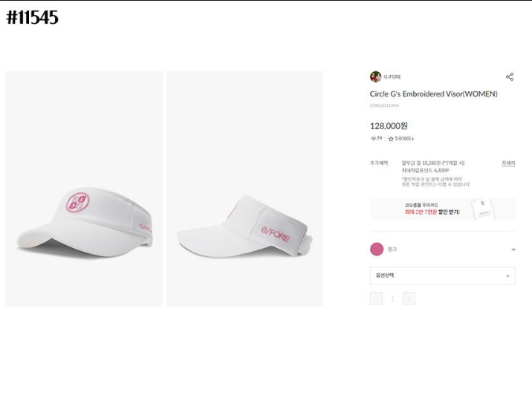Open the option selection dropdown
This screenshot has height=401, width=532.
pyautogui.click(x=442, y=276)
